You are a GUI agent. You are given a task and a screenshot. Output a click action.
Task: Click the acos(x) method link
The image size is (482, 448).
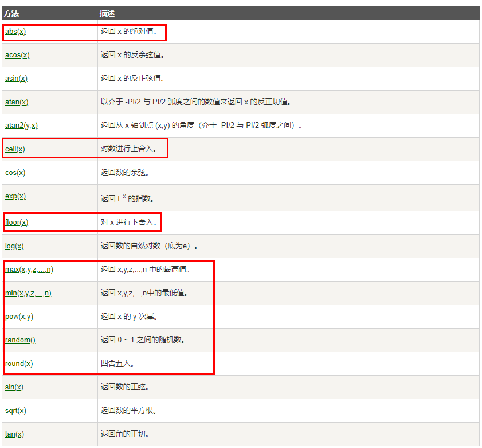pos(17,55)
